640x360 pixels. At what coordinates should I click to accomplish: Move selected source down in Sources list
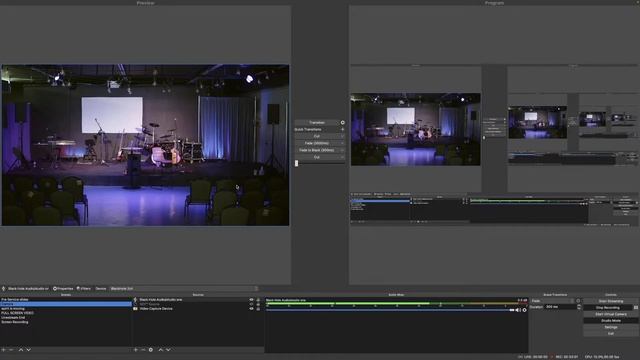tap(168, 350)
